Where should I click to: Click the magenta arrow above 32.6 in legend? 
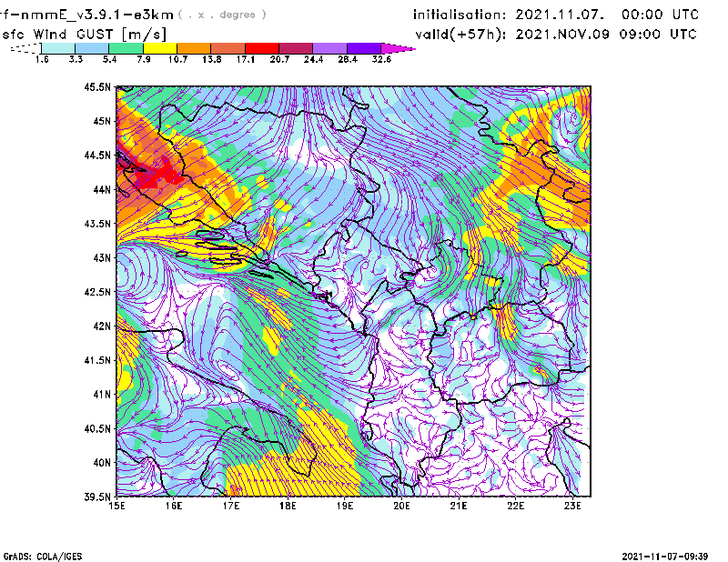tap(397, 48)
